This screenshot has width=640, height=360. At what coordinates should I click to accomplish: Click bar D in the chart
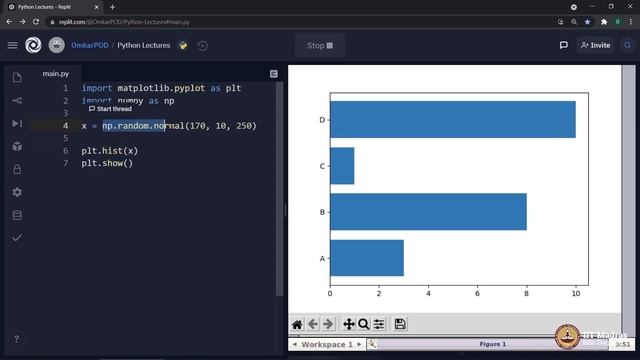click(453, 120)
